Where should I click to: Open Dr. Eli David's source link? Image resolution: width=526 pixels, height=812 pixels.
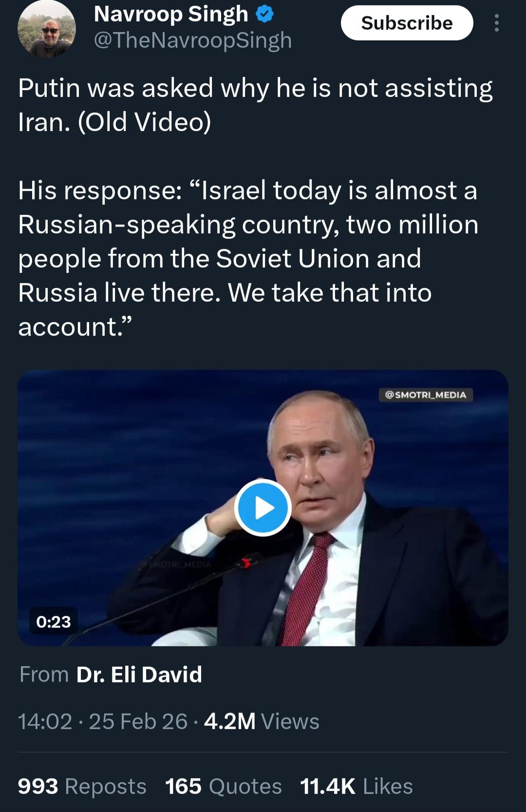pyautogui.click(x=139, y=675)
